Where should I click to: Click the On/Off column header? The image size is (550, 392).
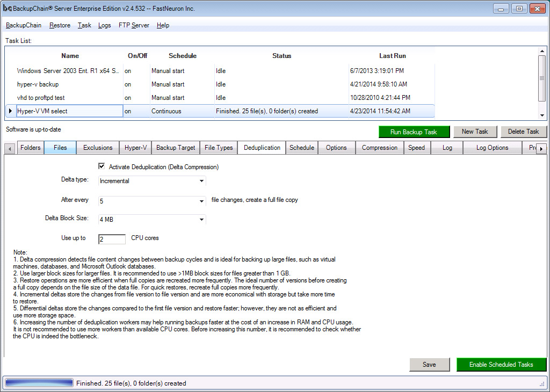137,56
